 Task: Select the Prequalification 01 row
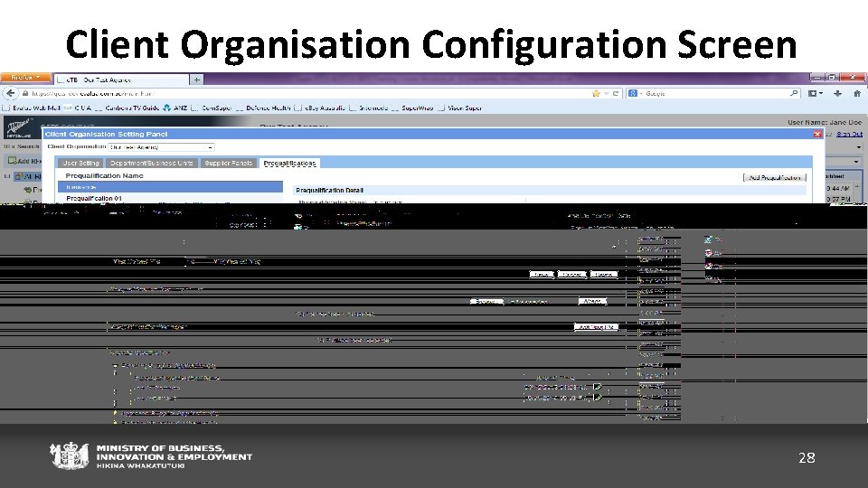coord(171,198)
